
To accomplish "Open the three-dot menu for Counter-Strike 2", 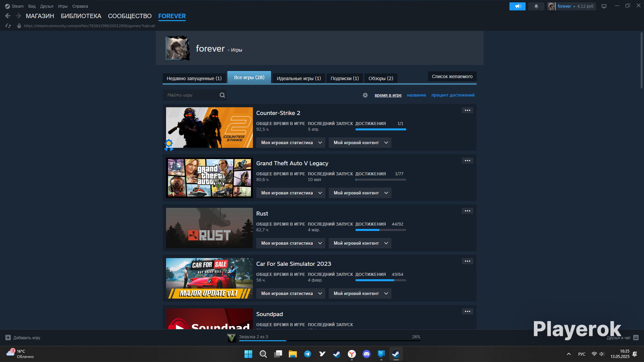I will click(468, 110).
